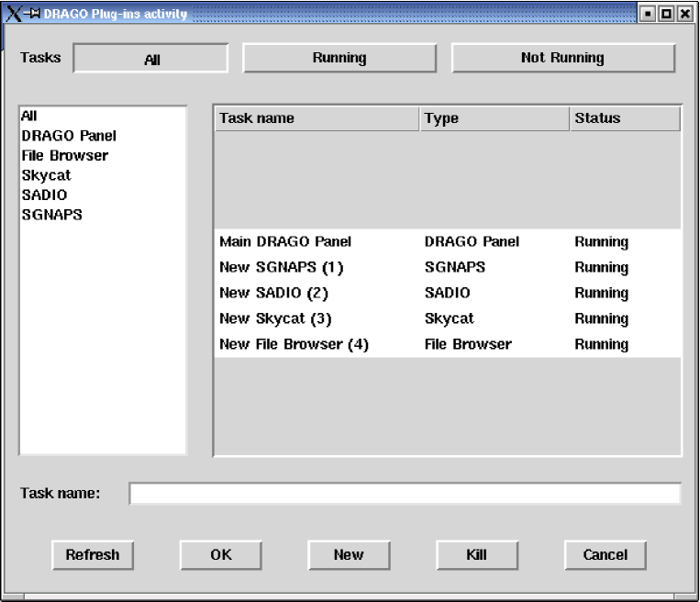Screen dimensions: 700x602
Task: Show only Not Running tasks
Action: click(x=562, y=58)
